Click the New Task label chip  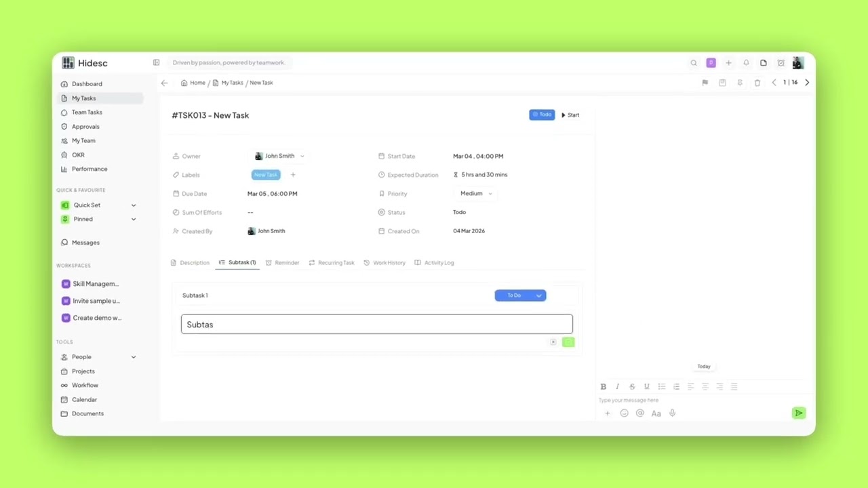[266, 175]
